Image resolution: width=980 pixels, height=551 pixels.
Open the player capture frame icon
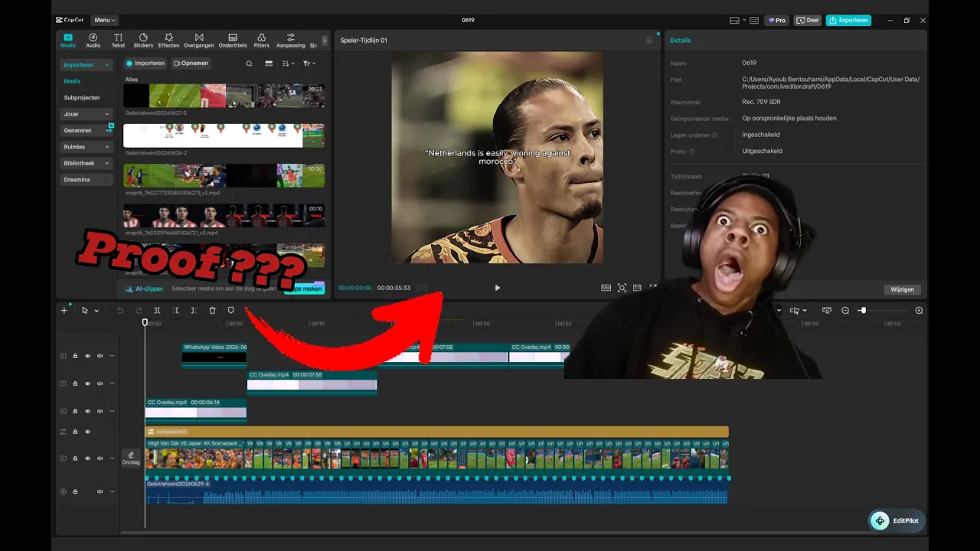point(622,288)
